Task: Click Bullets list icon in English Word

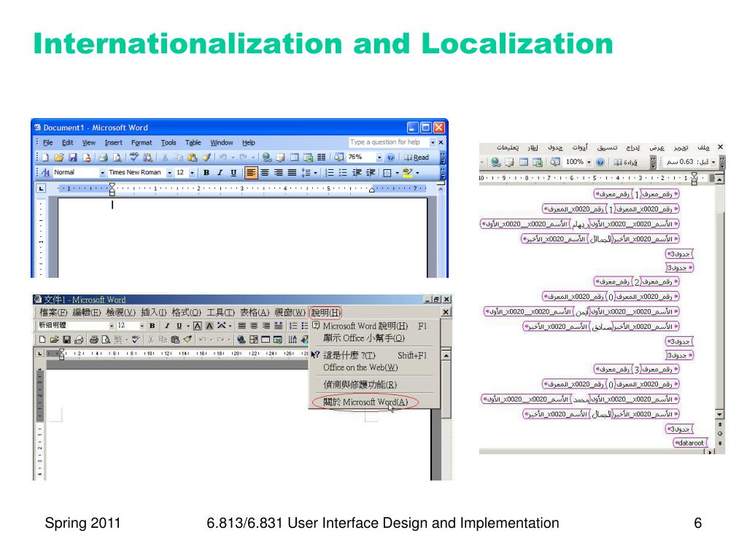Action: 343,172
